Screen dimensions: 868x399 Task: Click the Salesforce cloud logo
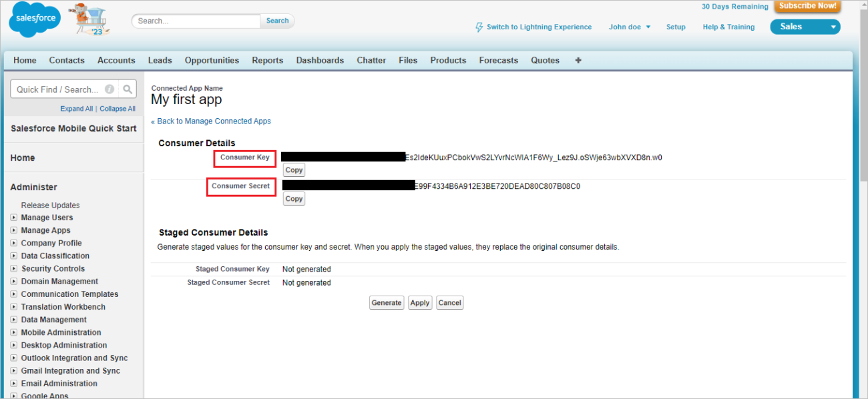tap(34, 19)
